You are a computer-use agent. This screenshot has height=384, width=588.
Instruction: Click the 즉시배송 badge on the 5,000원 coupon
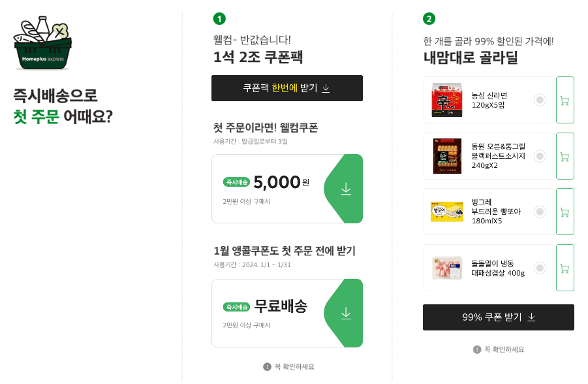tap(237, 182)
